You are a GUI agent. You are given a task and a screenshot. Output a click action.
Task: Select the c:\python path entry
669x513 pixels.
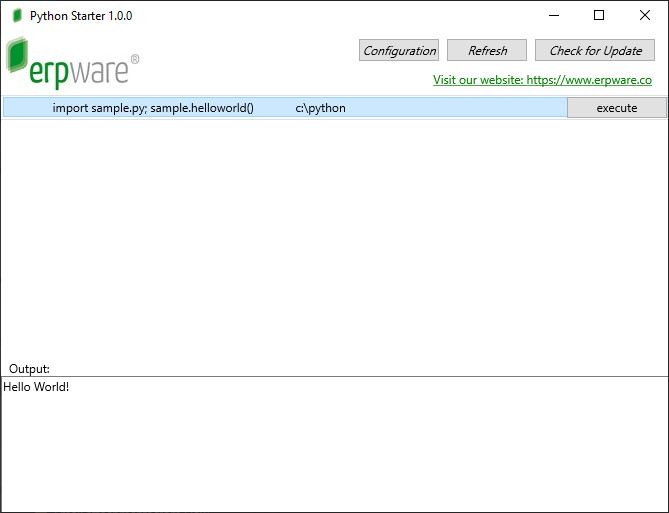320,108
